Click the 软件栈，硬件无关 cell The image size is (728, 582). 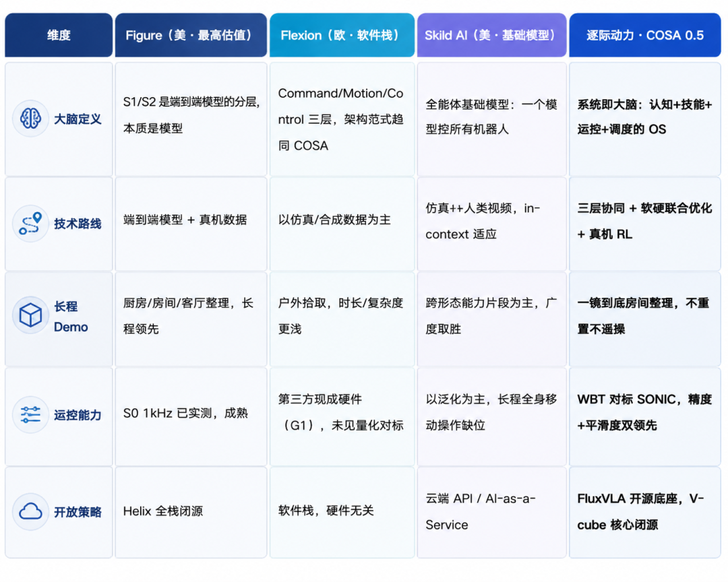(342, 513)
